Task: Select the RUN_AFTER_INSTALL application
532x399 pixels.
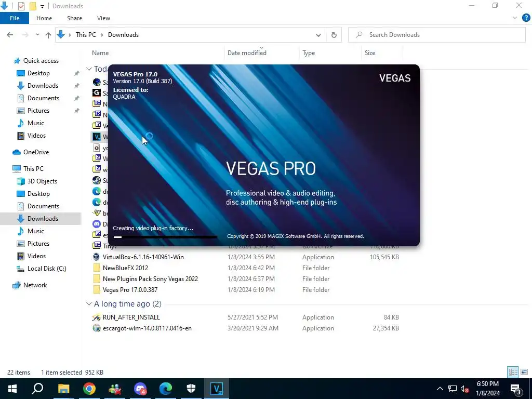Action: pos(131,317)
